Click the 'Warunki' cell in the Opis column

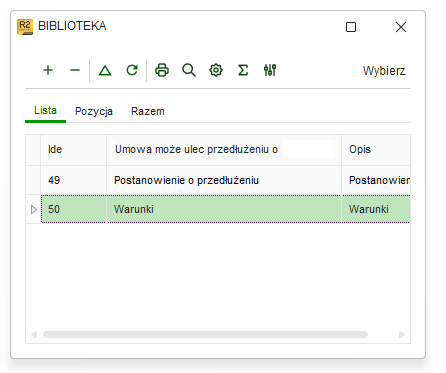tap(376, 209)
